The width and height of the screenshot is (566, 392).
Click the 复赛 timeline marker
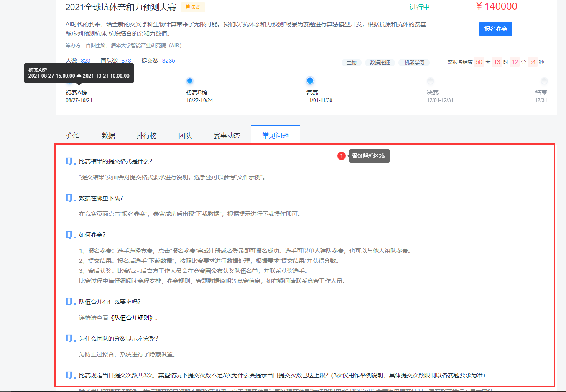point(310,81)
